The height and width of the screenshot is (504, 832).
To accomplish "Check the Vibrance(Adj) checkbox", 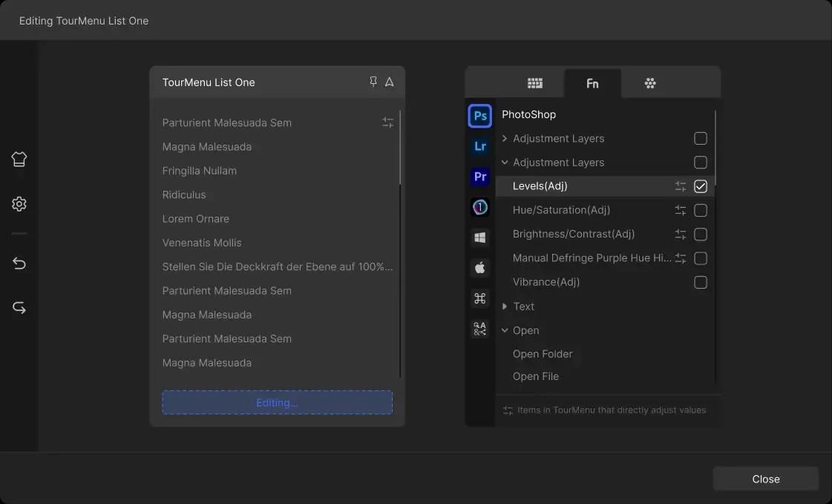I will pos(700,283).
